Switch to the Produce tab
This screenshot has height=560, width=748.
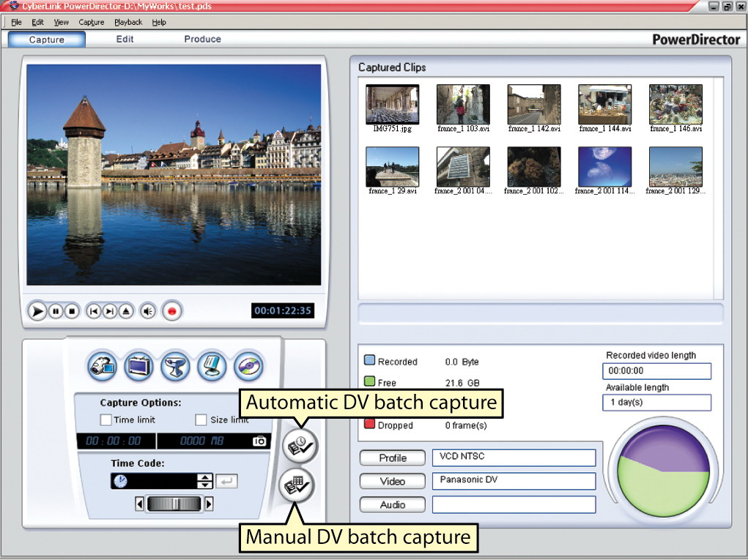click(202, 40)
